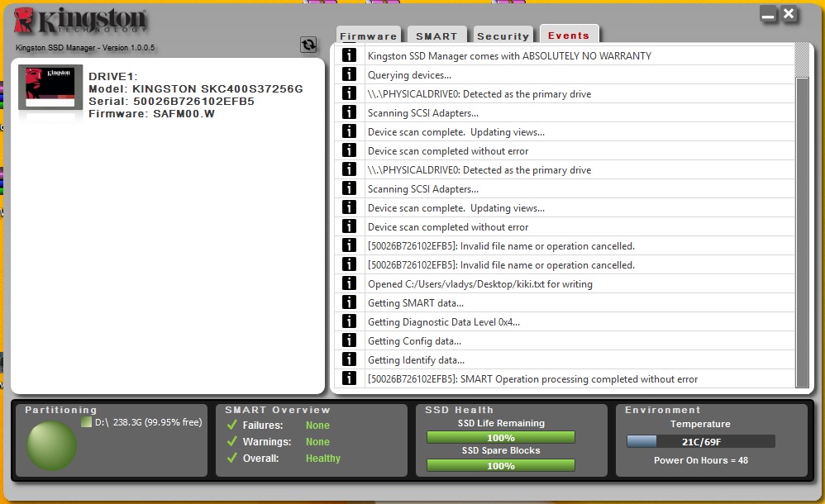Click the drive Model KINGSTON SKC400S37256G text
Screen dimensions: 825x504
click(x=196, y=89)
